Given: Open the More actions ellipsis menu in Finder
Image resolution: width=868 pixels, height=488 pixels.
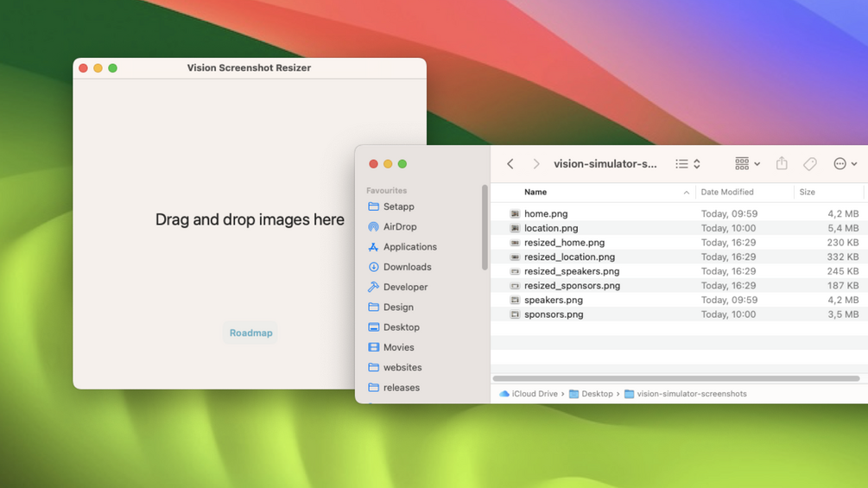Looking at the screenshot, I should tap(846, 164).
